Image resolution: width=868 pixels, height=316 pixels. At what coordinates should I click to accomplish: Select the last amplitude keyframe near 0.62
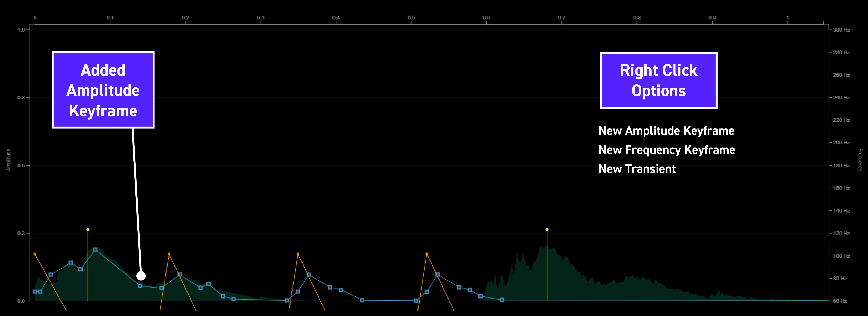502,300
